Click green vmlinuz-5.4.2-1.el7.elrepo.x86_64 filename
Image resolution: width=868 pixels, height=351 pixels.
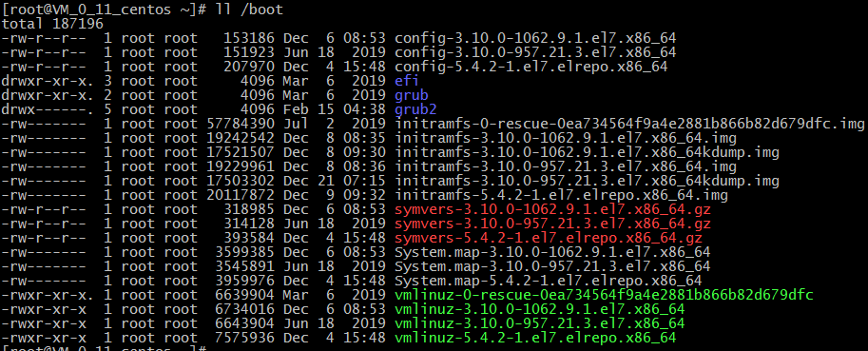536,338
